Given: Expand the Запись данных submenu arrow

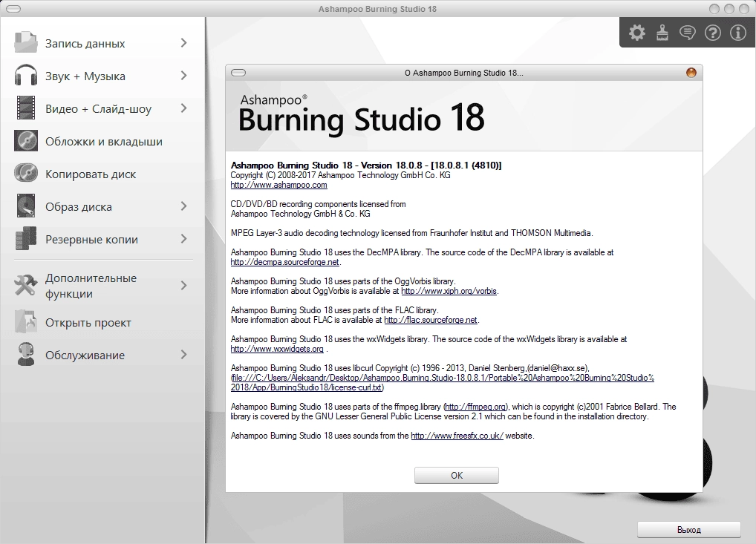Looking at the screenshot, I should point(183,43).
